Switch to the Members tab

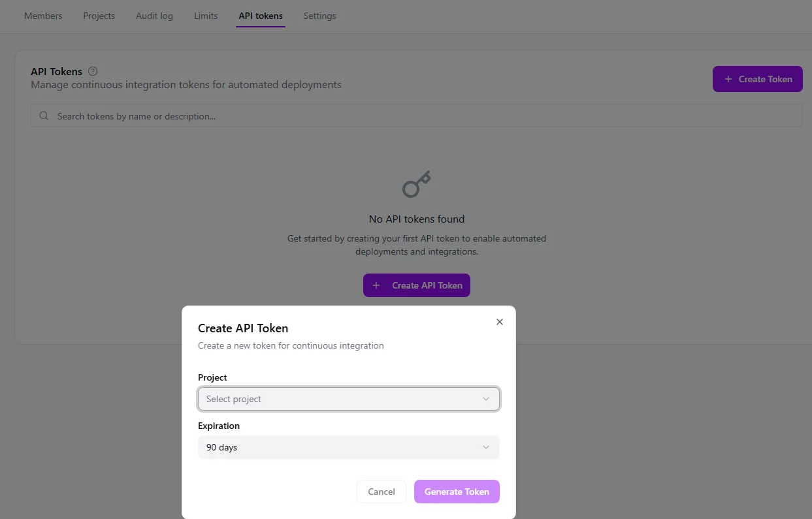(43, 16)
